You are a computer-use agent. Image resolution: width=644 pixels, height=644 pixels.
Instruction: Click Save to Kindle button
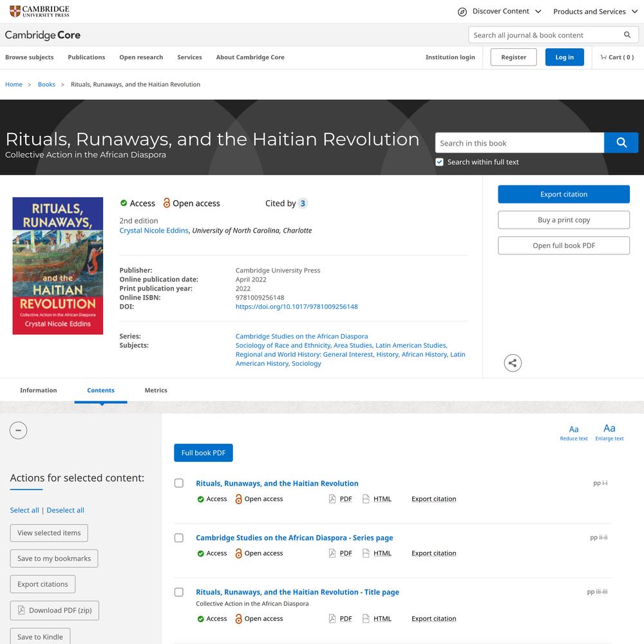point(40,636)
